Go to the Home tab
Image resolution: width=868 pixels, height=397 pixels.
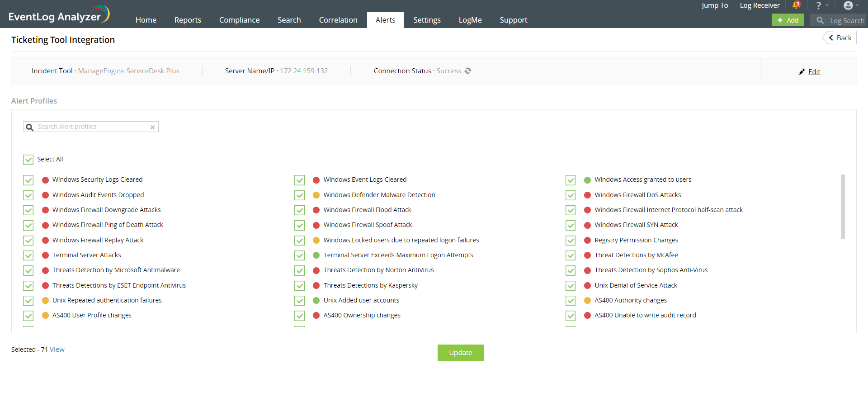click(x=146, y=20)
